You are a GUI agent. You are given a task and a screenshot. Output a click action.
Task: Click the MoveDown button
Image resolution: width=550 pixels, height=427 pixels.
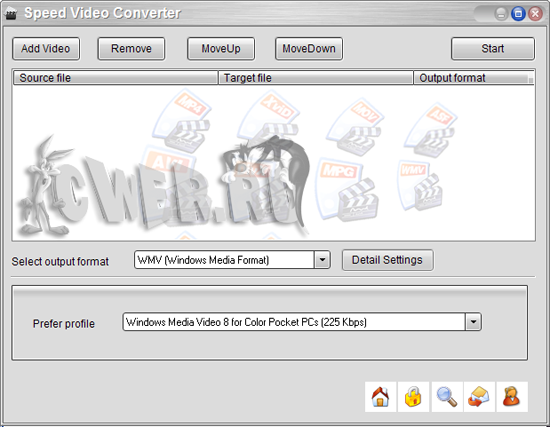pyautogui.click(x=309, y=49)
